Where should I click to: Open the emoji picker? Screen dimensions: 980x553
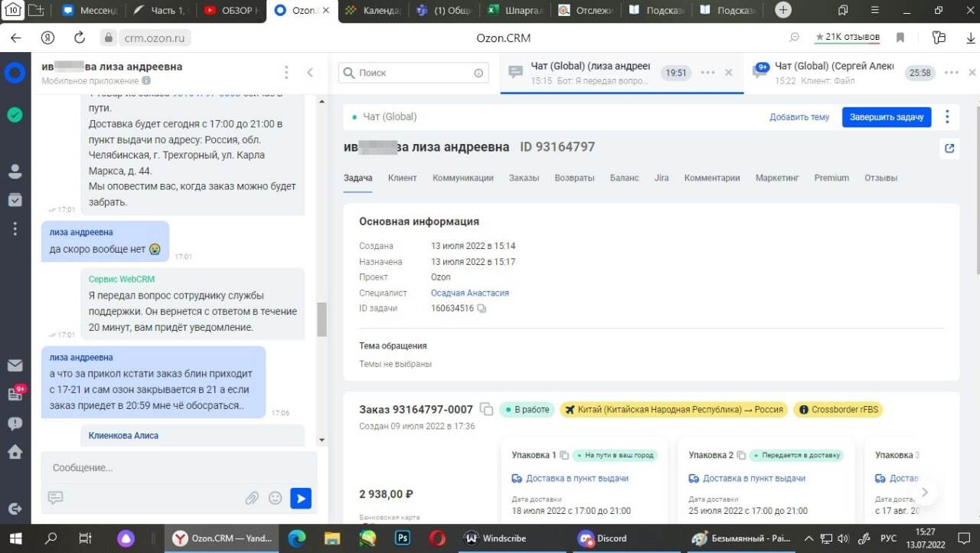tap(276, 498)
